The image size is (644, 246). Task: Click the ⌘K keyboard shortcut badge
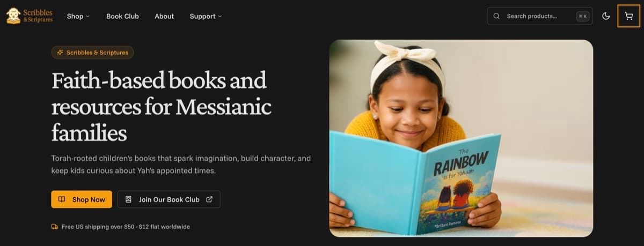click(x=582, y=16)
